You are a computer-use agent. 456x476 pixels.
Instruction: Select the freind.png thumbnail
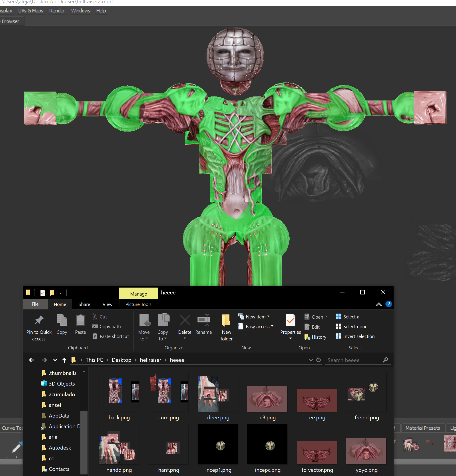tap(366, 396)
